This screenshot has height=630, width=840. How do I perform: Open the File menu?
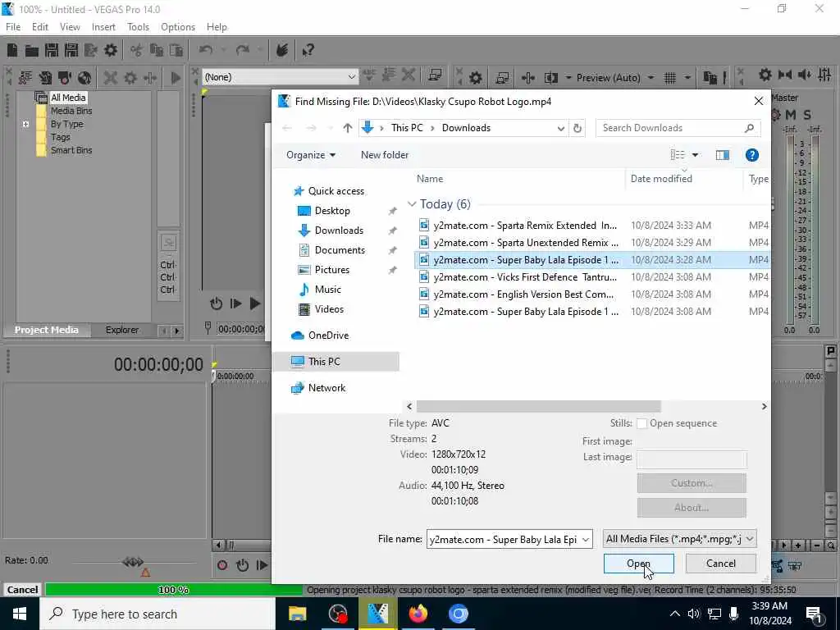click(13, 27)
